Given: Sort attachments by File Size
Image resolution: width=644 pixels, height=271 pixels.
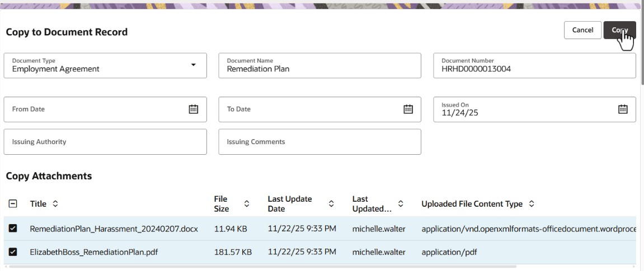Looking at the screenshot, I should (x=247, y=204).
